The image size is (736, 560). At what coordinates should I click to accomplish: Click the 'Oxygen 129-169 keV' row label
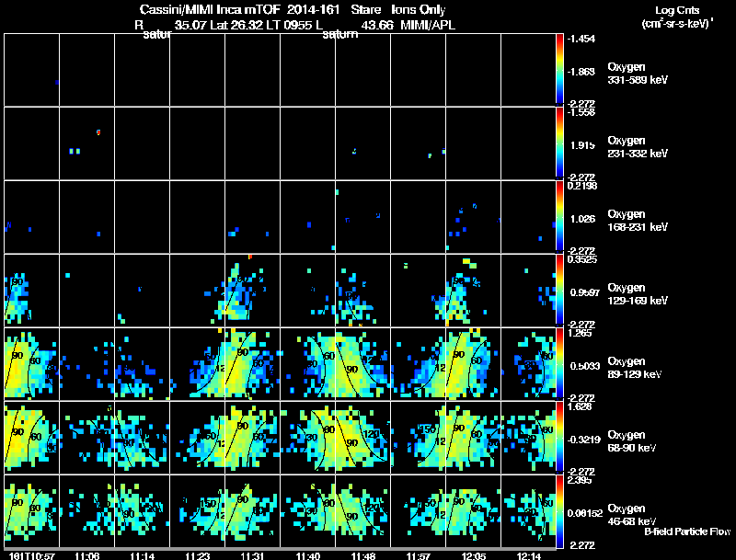(x=638, y=294)
